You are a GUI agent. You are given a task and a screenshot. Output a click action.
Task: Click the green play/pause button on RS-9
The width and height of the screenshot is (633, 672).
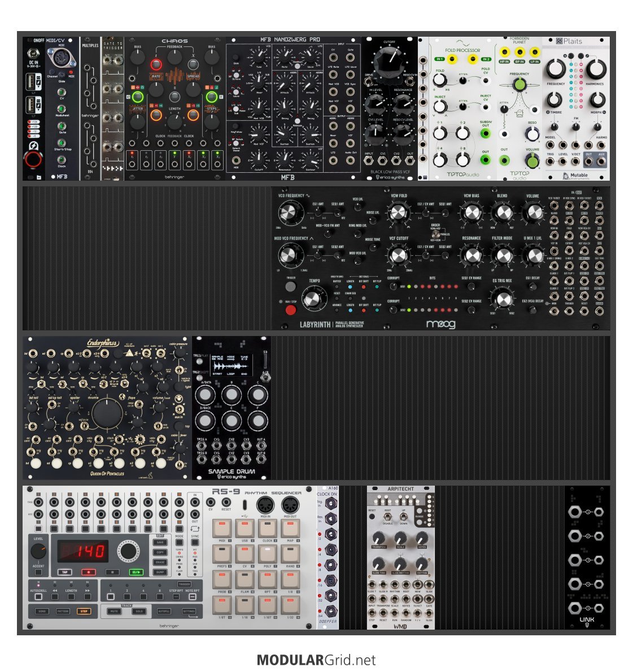coord(136,571)
